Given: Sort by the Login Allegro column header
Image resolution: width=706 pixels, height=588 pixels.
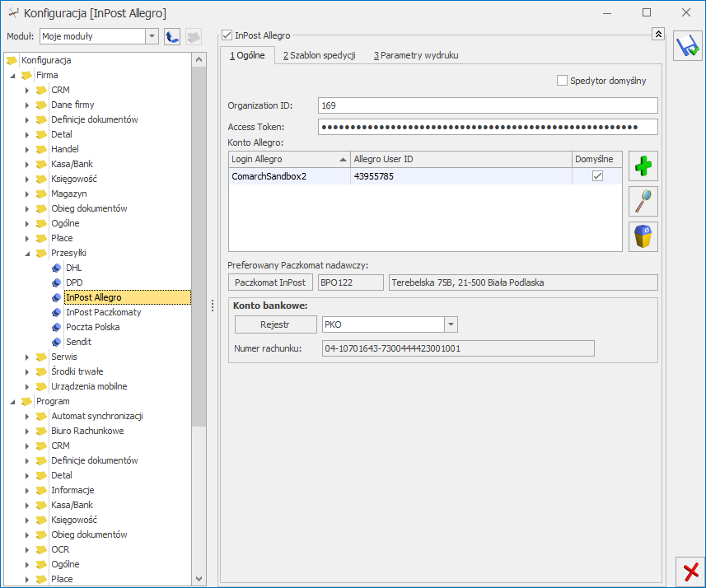Looking at the screenshot, I should 289,160.
